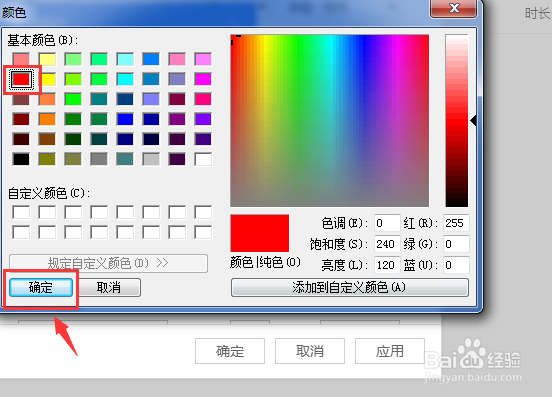Choose the pale yellow swatch in top row
The image size is (552, 397).
point(47,59)
